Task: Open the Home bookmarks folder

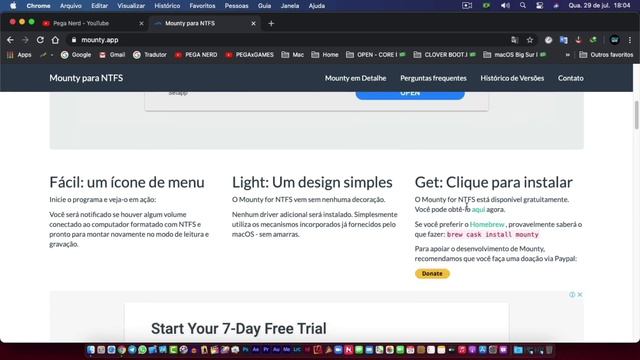Action: (x=325, y=55)
